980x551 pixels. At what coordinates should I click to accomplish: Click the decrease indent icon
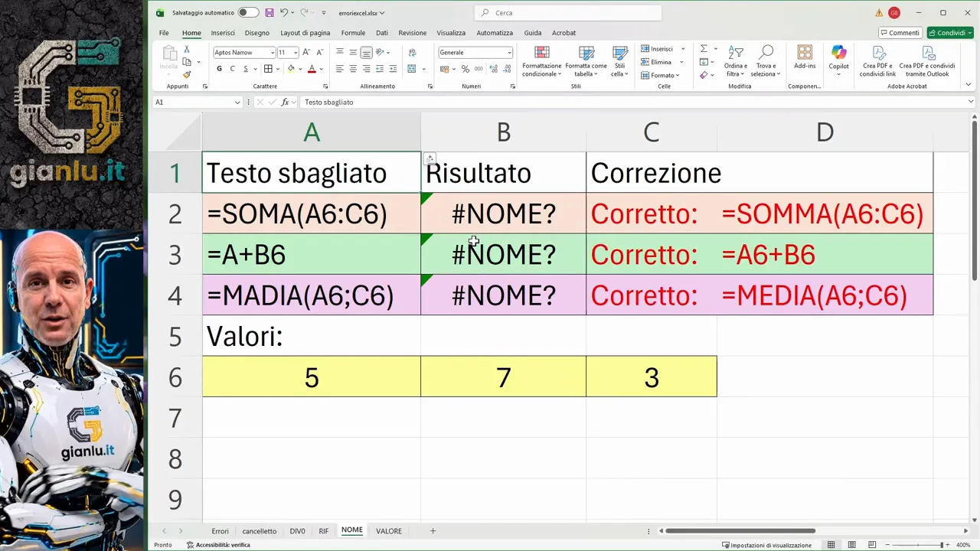[x=380, y=69]
